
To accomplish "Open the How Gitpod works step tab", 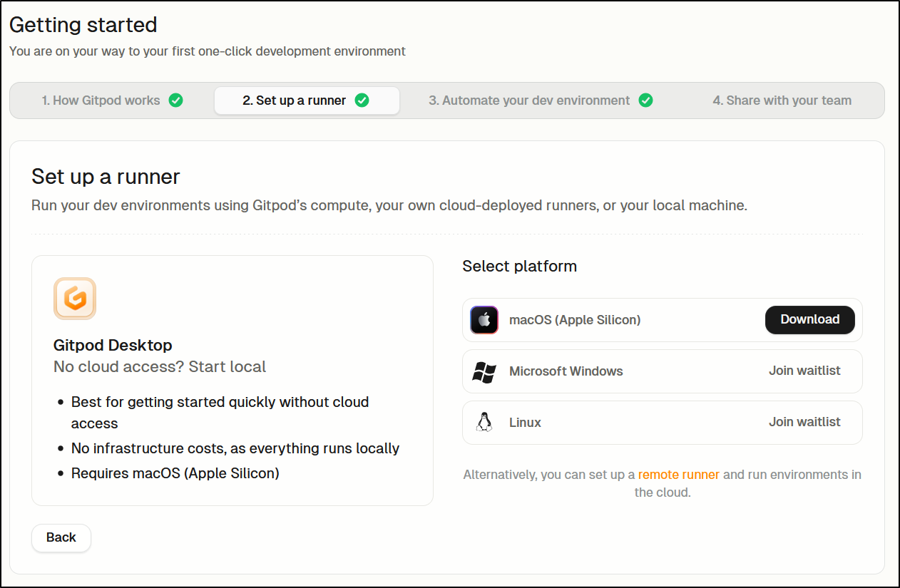I will [x=112, y=100].
